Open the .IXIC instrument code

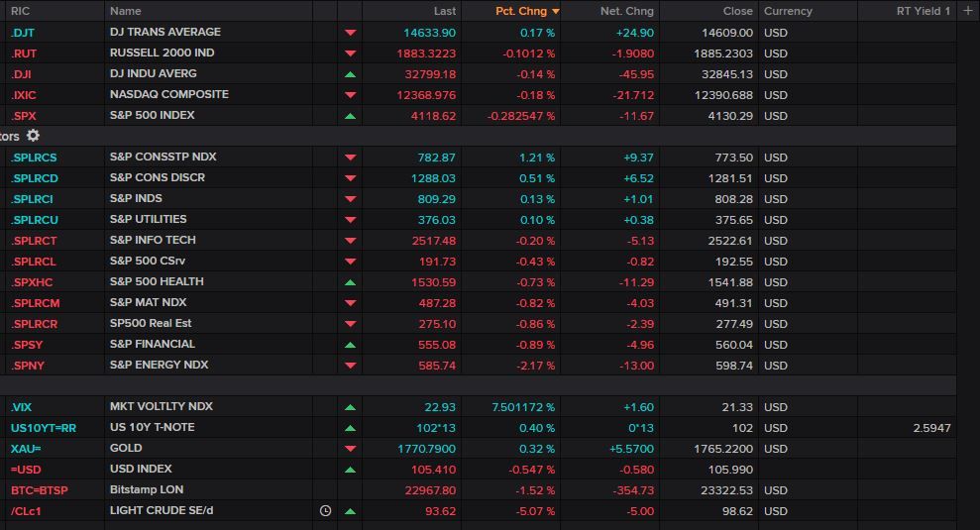point(23,95)
